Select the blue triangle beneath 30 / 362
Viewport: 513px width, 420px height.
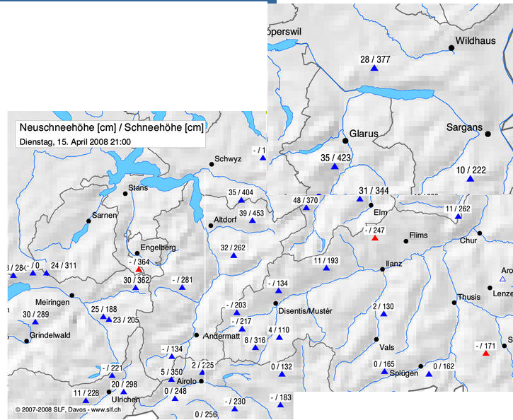tap(135, 288)
